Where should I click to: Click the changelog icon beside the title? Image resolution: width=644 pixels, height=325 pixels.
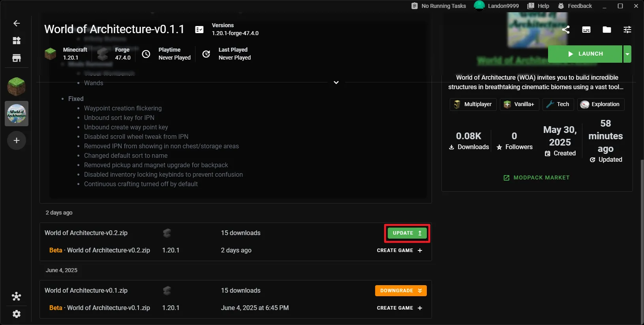point(199,30)
